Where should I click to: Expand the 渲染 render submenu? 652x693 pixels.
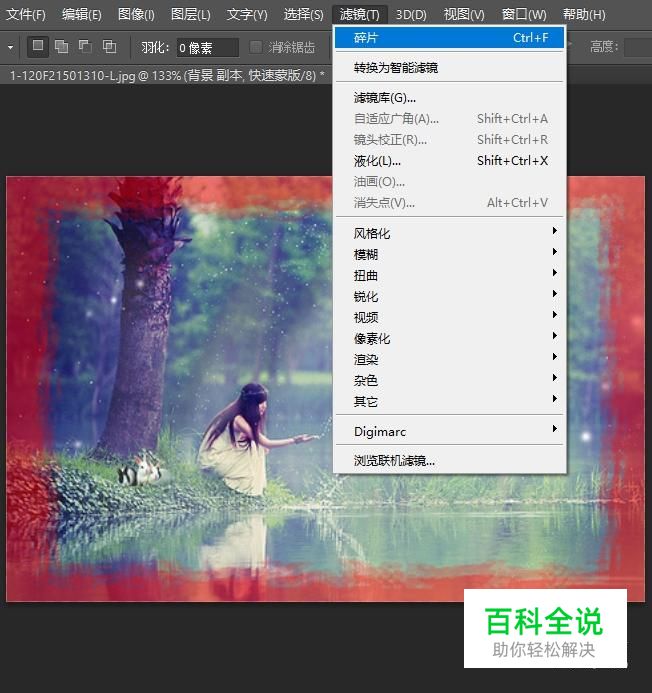point(449,359)
